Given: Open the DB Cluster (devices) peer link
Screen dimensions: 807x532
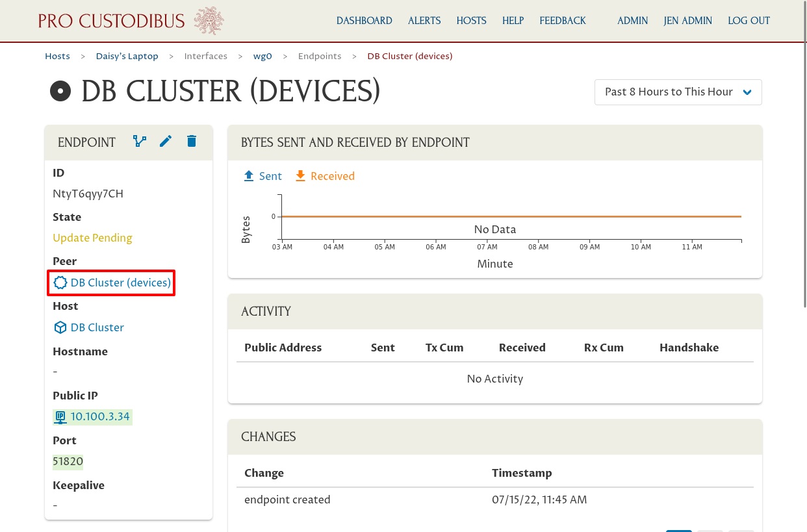Looking at the screenshot, I should click(121, 283).
